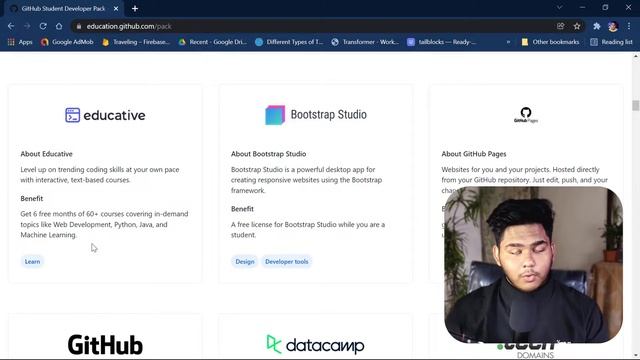The height and width of the screenshot is (360, 640).
Task: Click the GitHub Pages logo
Action: pyautogui.click(x=526, y=115)
